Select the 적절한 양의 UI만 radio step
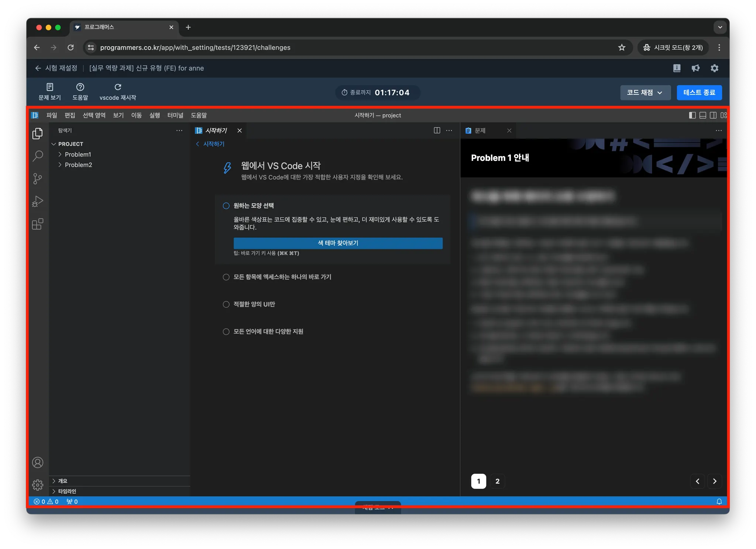Viewport: 756px width, 549px height. (x=226, y=304)
